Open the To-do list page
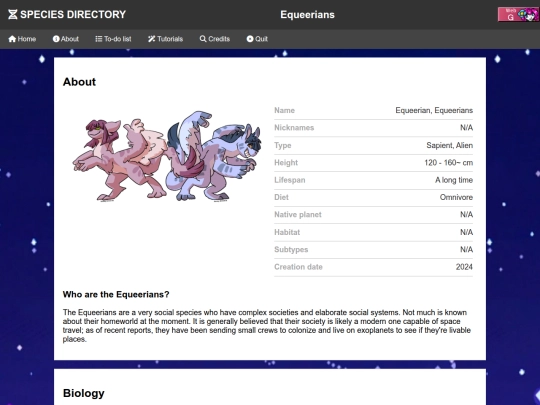 click(113, 39)
